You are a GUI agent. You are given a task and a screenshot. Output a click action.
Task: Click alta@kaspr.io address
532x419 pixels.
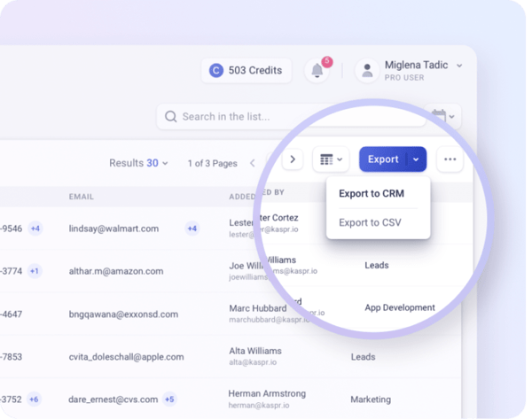(253, 362)
